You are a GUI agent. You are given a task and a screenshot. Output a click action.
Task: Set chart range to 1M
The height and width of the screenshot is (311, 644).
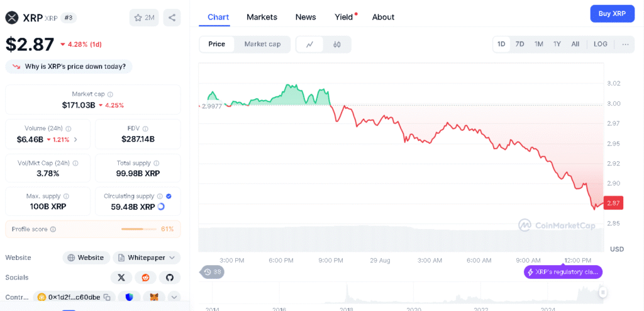tap(538, 45)
